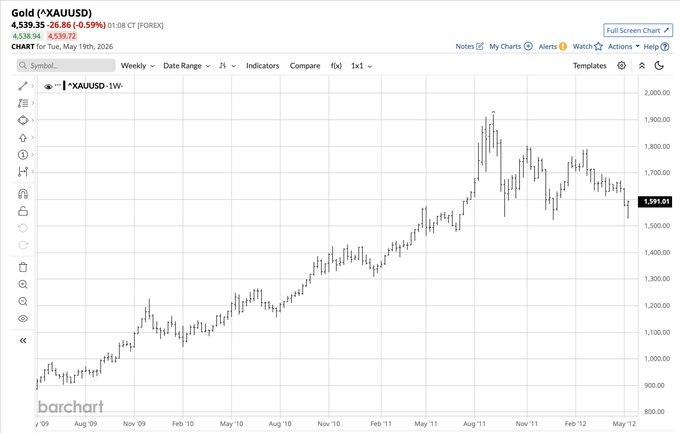Open the Fibonacci retracement tools
Viewport: 680px width, 433px height.
point(23,103)
